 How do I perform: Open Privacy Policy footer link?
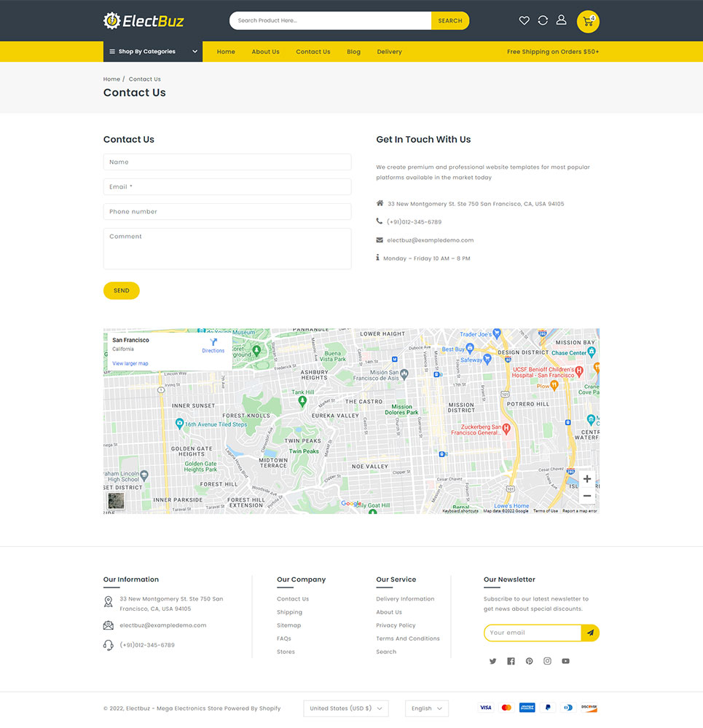pos(396,625)
